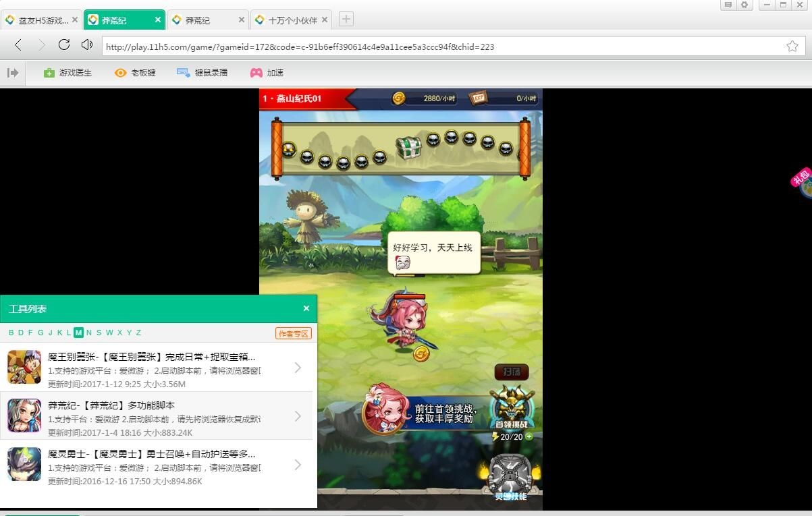Pick up the dropped gold coin
812x516 pixels.
point(422,353)
